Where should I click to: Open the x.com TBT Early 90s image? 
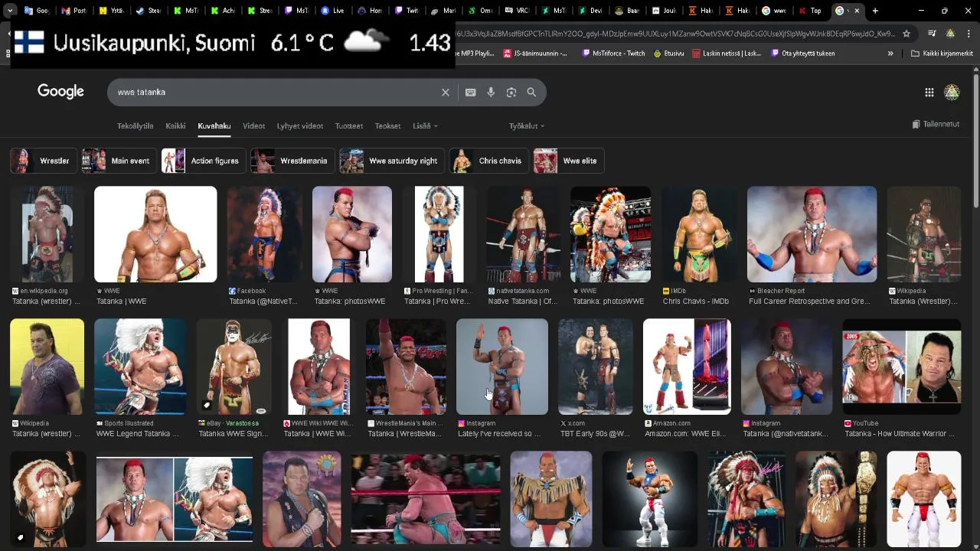[595, 367]
